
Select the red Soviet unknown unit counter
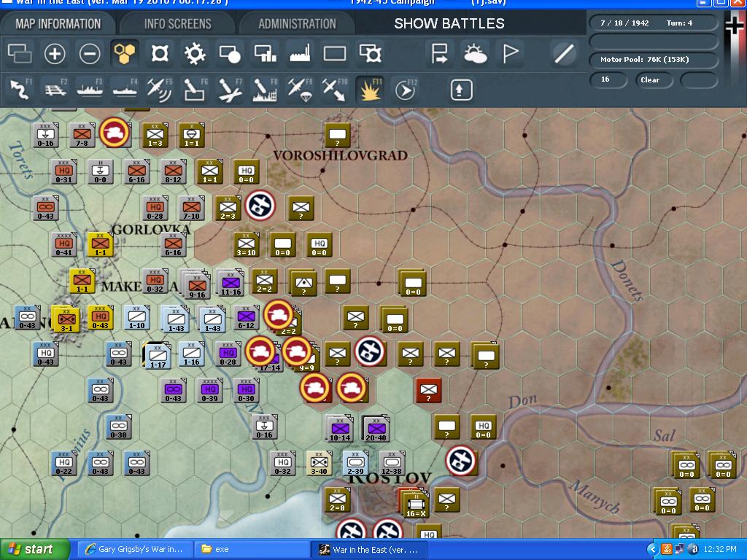(x=428, y=391)
